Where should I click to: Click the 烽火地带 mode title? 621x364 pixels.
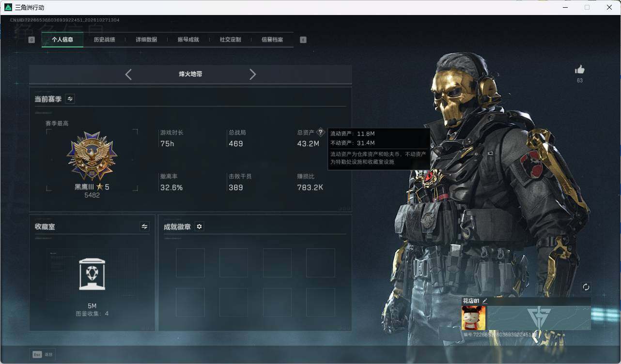click(x=190, y=74)
